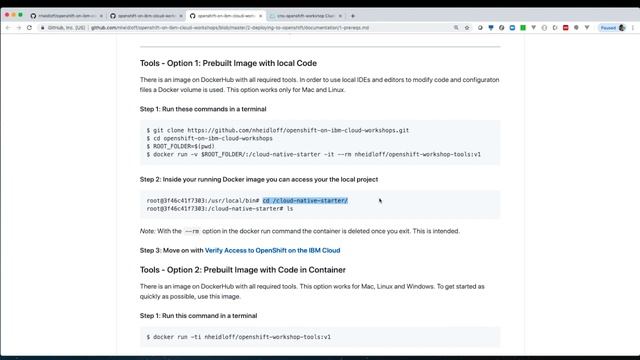The height and width of the screenshot is (360, 640).
Task: Click the 'Tools - Option 1: Prebuilt Image' heading
Action: (228, 63)
